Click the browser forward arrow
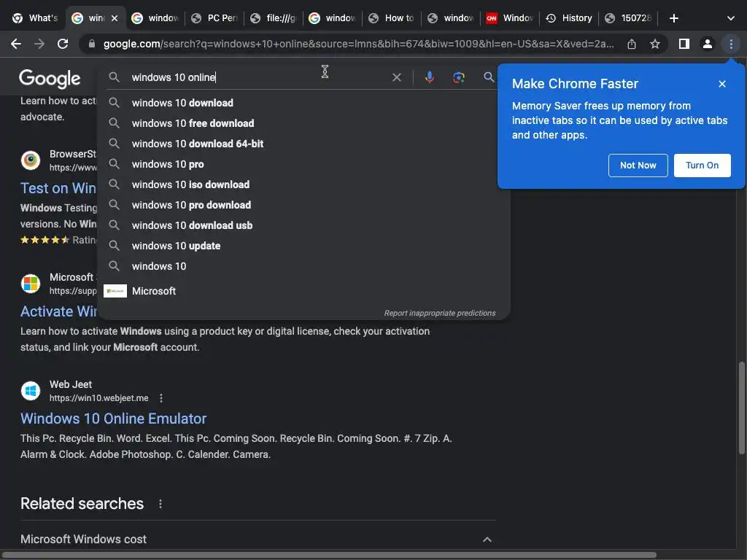The width and height of the screenshot is (747, 560). tap(39, 44)
